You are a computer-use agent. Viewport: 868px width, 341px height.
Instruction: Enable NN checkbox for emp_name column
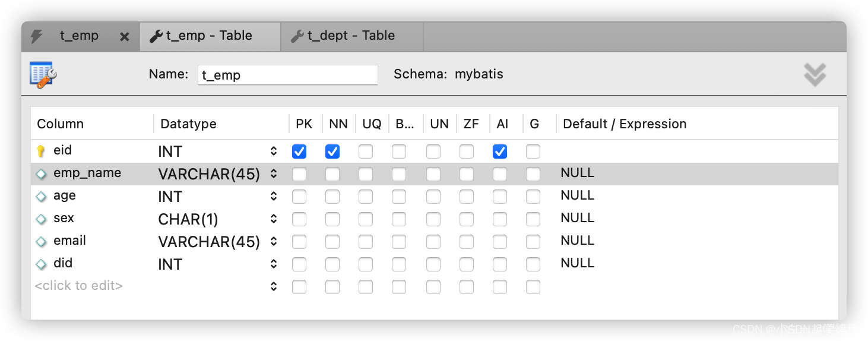click(332, 174)
